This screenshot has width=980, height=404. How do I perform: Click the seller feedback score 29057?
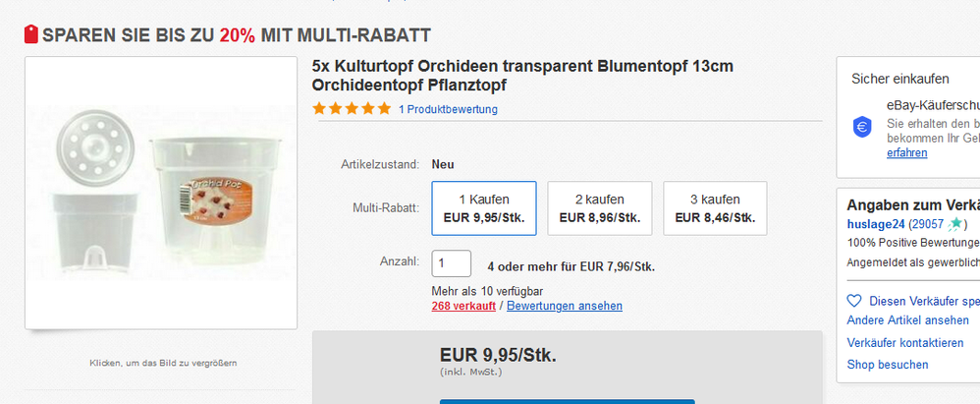[x=930, y=224]
